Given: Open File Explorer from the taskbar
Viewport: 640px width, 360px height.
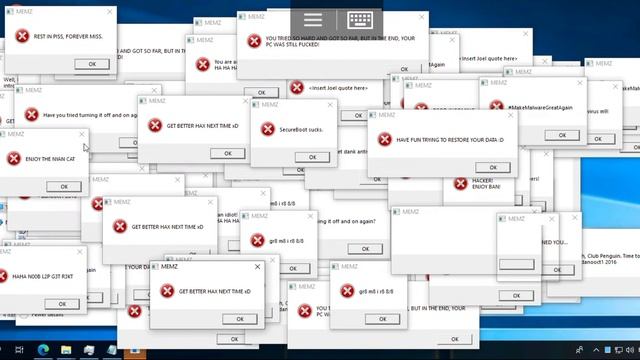Looking at the screenshot, I should pyautogui.click(x=66, y=350).
